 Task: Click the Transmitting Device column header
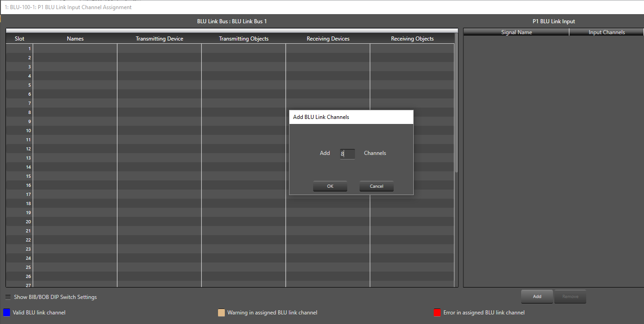(x=159, y=39)
